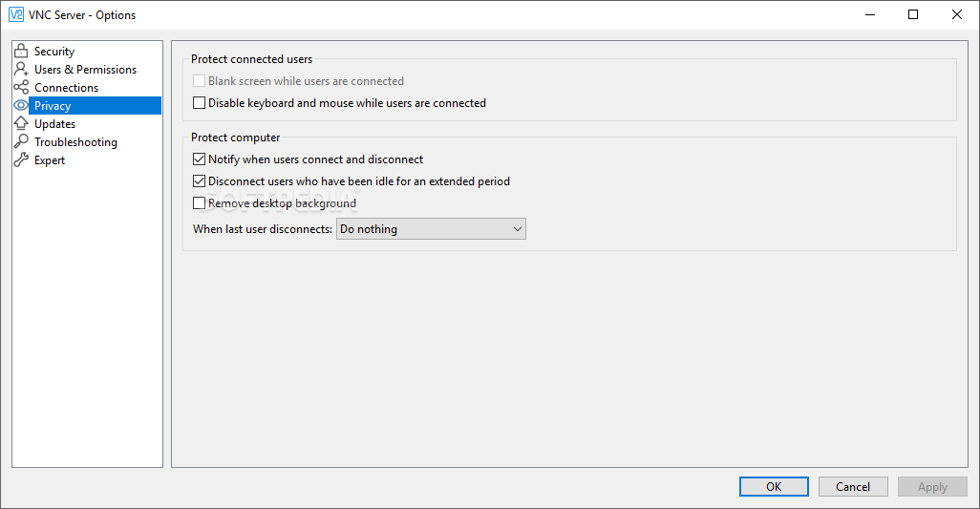Click the Expert wrench icon

(21, 159)
